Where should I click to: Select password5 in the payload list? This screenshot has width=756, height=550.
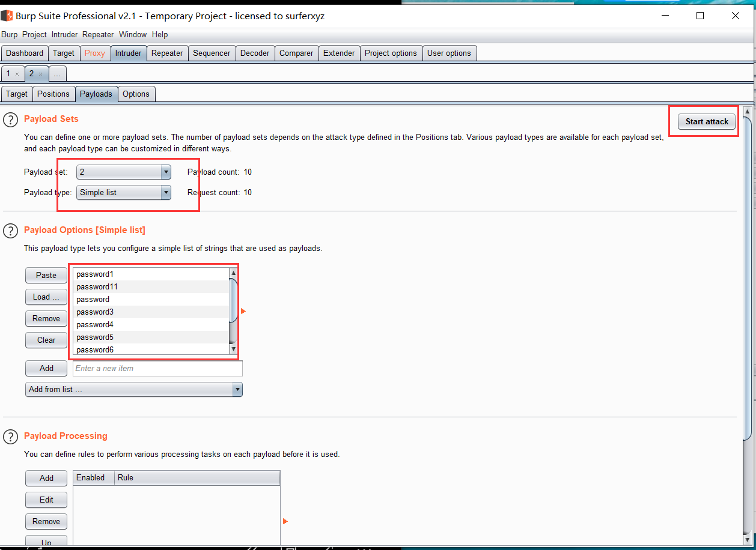[151, 337]
